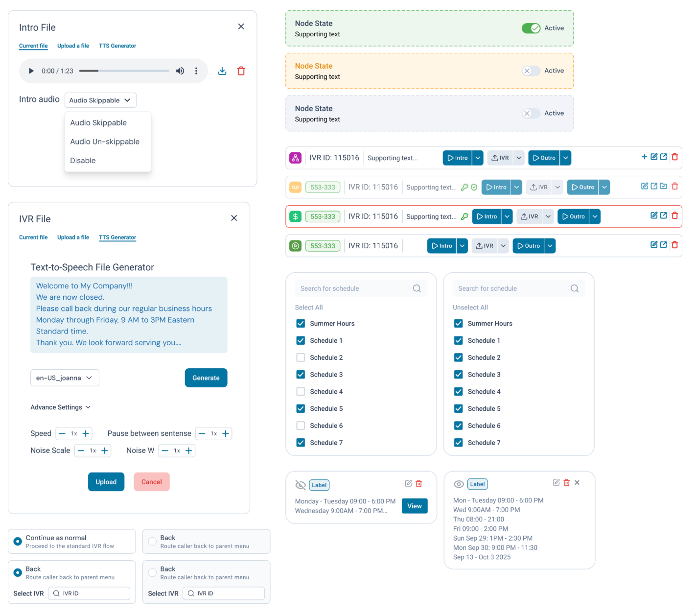Collapse the Advance Settings section

click(60, 407)
